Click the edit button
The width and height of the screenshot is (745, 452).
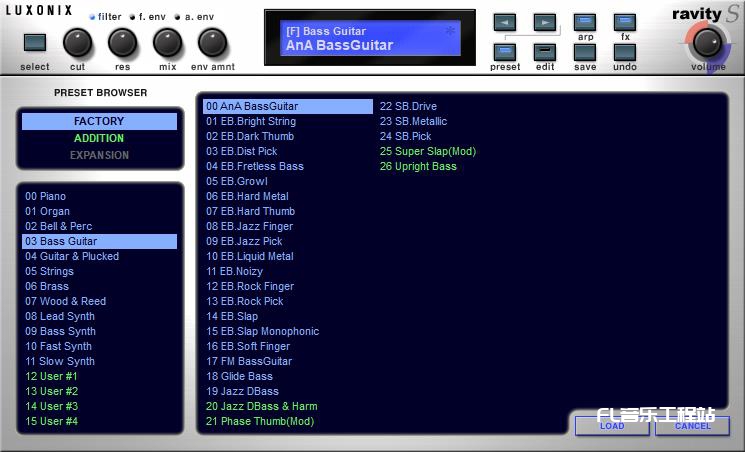pyautogui.click(x=544, y=52)
